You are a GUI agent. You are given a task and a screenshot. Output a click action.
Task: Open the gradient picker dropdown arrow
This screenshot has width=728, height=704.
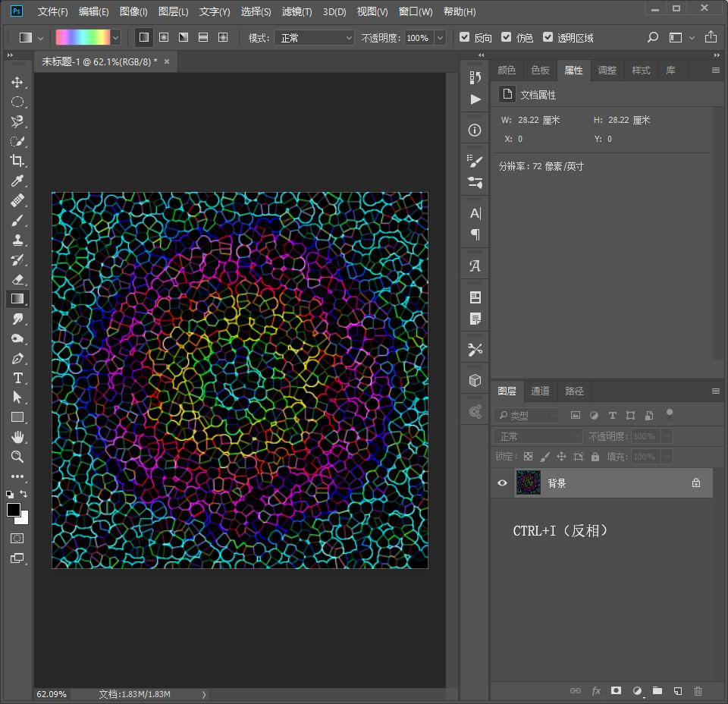(116, 37)
